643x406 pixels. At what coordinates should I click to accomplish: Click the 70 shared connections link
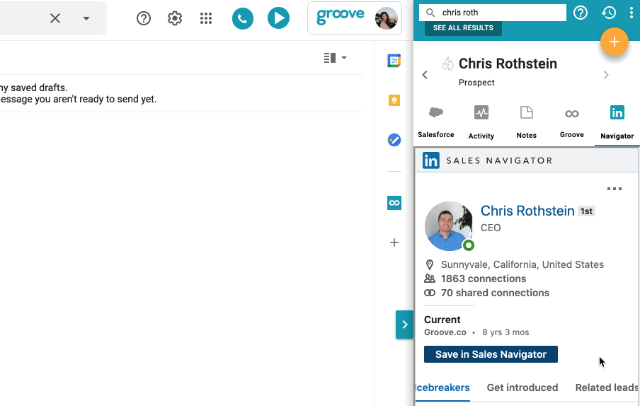coord(495,293)
